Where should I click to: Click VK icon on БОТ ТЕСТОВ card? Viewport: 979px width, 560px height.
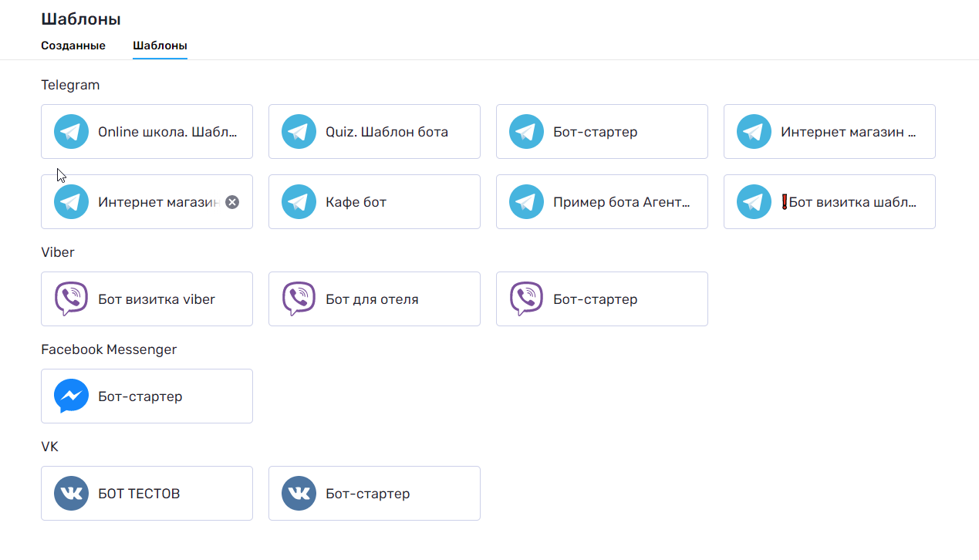(x=71, y=494)
